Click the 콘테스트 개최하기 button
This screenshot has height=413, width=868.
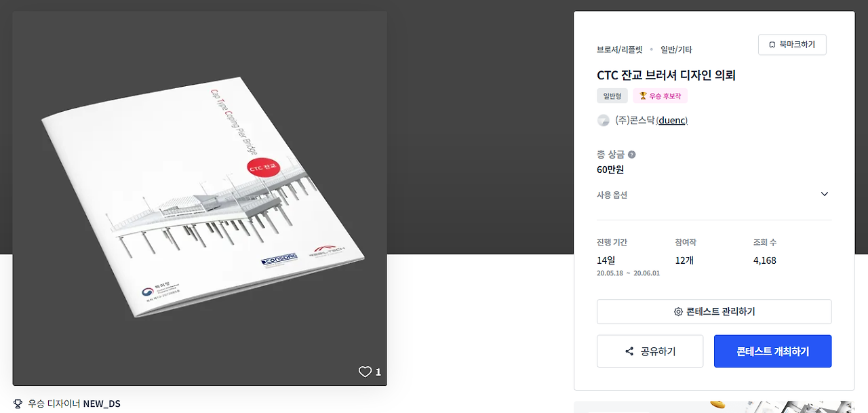[x=772, y=351]
